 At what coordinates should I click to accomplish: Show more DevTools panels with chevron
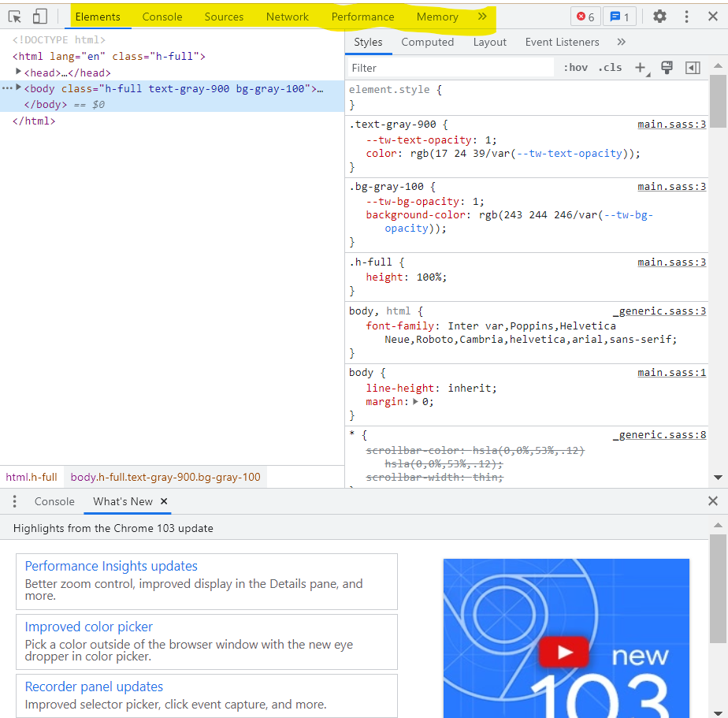click(482, 17)
